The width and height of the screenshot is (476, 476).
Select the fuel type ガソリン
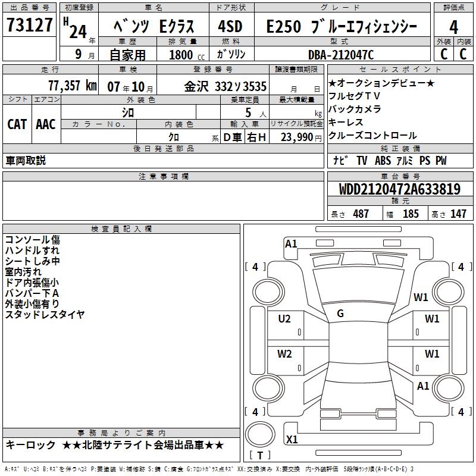(231, 54)
